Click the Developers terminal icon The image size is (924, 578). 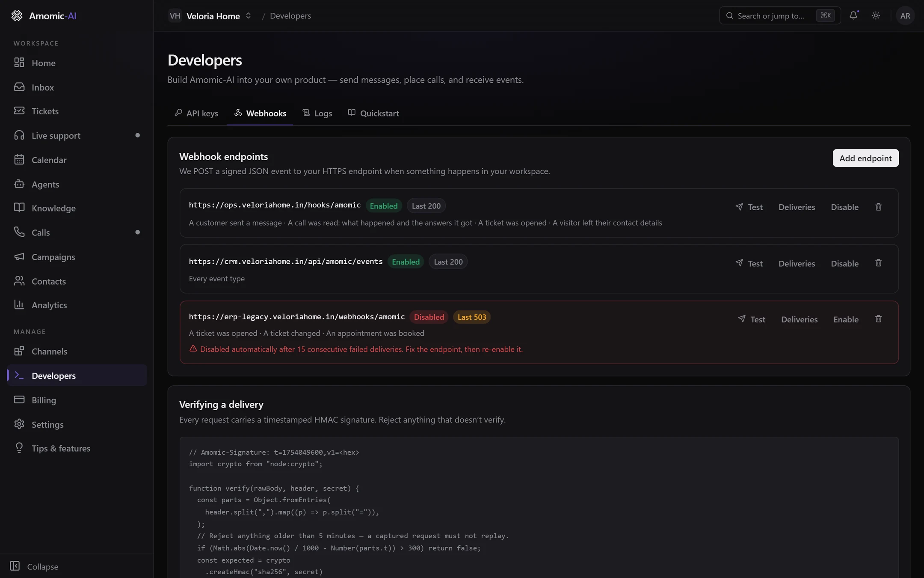tap(19, 375)
